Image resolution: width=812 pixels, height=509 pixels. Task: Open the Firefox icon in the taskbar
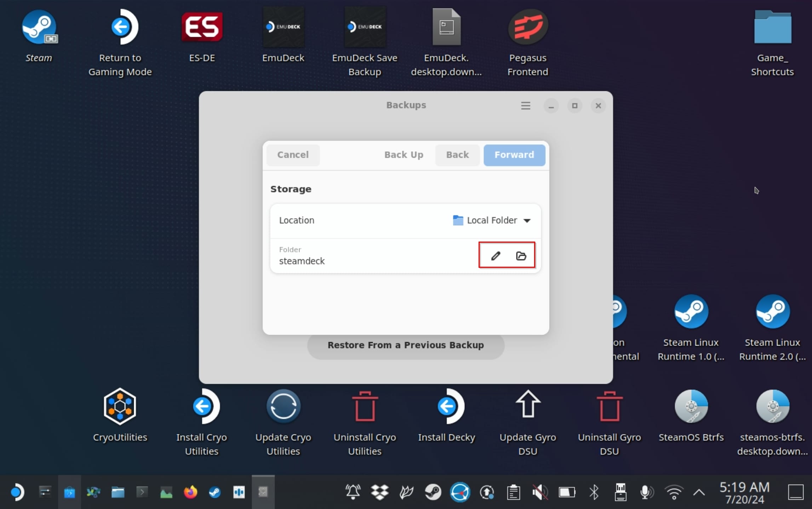[190, 492]
